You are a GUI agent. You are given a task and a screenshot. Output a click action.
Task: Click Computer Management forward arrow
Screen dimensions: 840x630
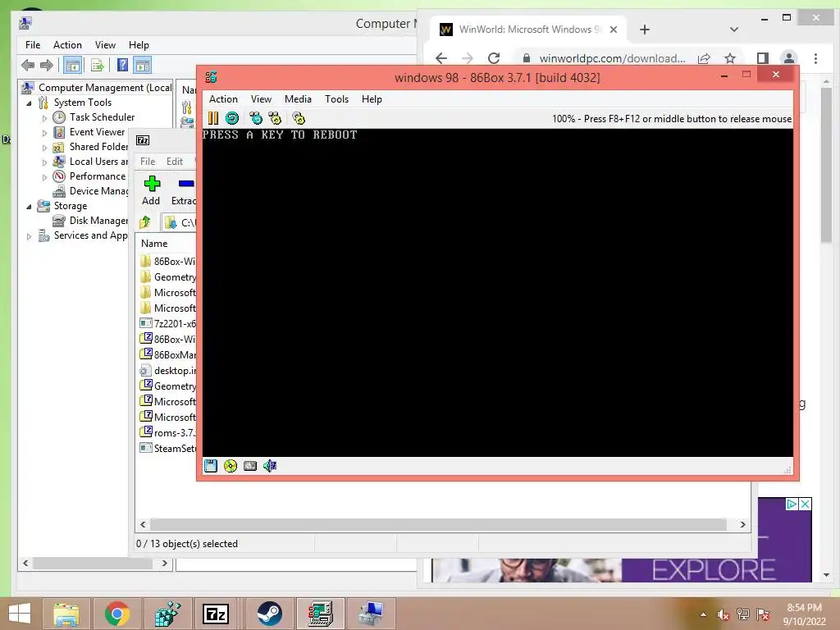[x=47, y=66]
